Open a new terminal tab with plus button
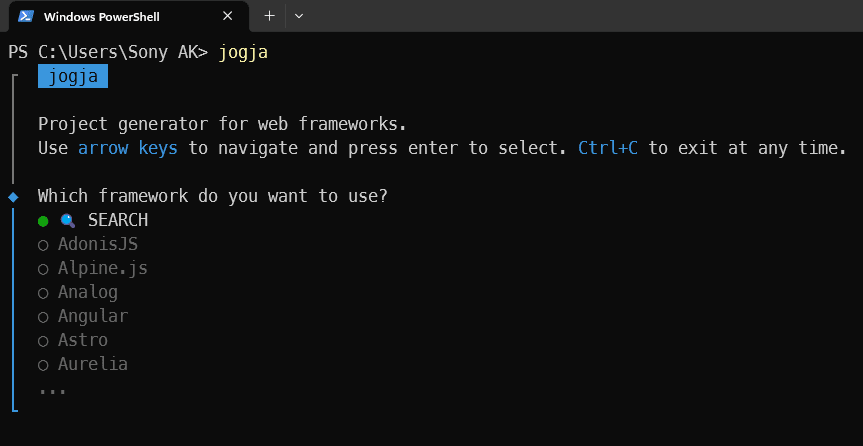This screenshot has width=863, height=446. click(269, 16)
